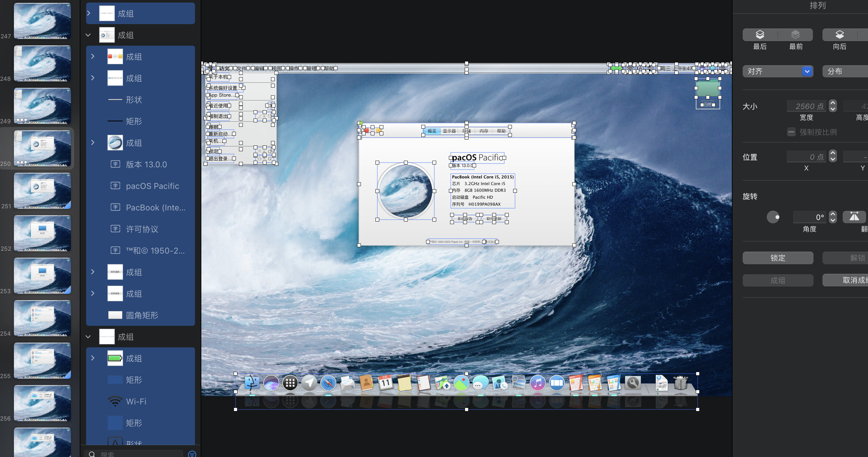This screenshot has height=457, width=868.
Task: Select the 版本 13.0.0 text layer
Action: tap(146, 164)
